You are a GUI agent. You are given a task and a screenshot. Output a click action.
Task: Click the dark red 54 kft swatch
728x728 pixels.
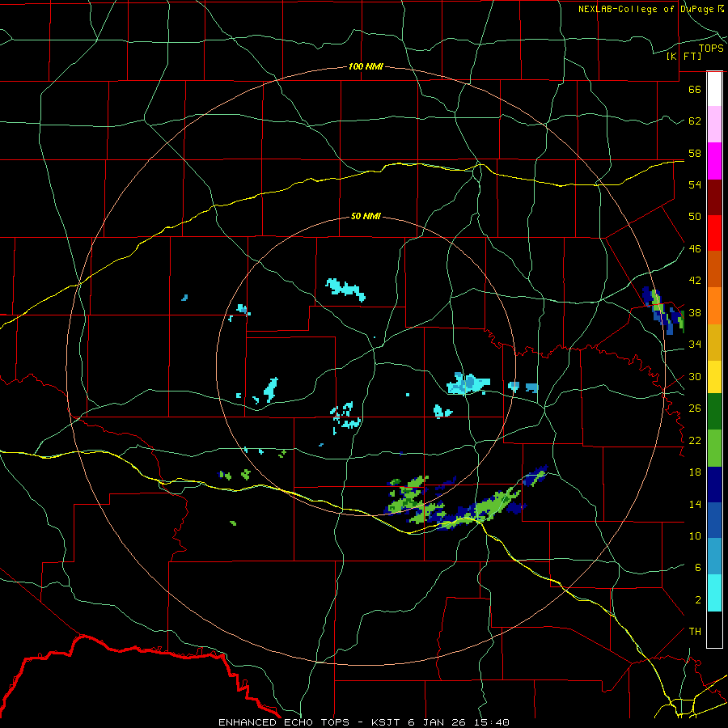point(714,197)
